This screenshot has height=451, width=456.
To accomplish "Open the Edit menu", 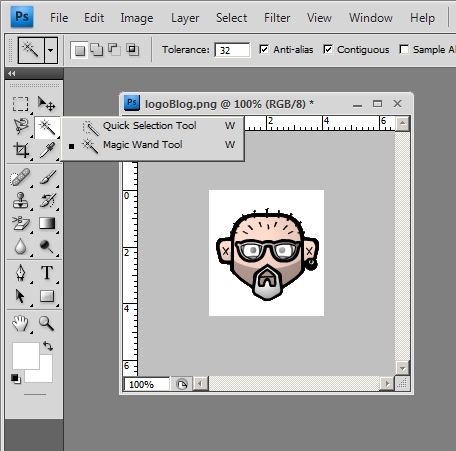I will 94,18.
